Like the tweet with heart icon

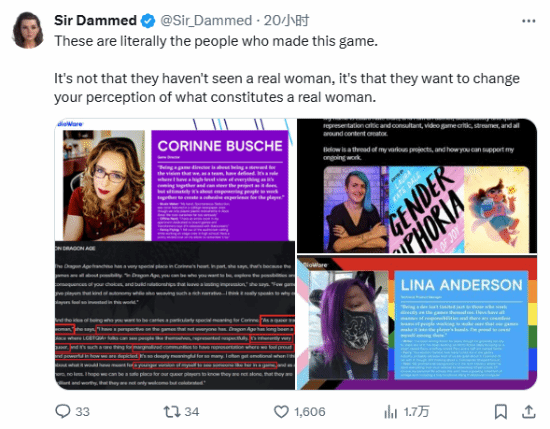281,411
